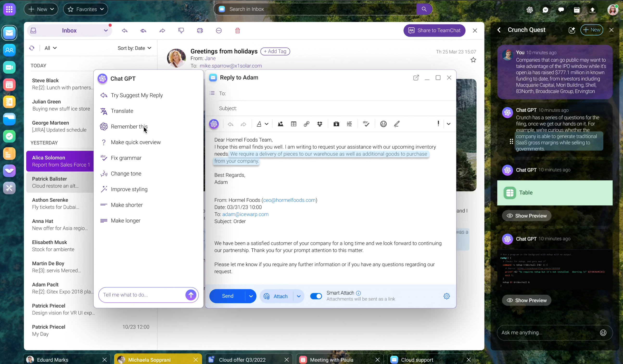The width and height of the screenshot is (623, 364).
Task: Click the ChatGPT icon in compose toolbar
Action: point(214,124)
